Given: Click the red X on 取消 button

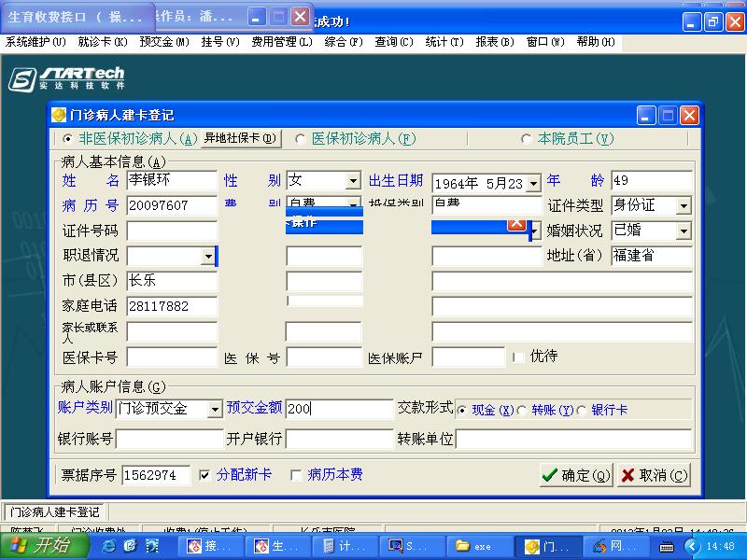Looking at the screenshot, I should 627,475.
